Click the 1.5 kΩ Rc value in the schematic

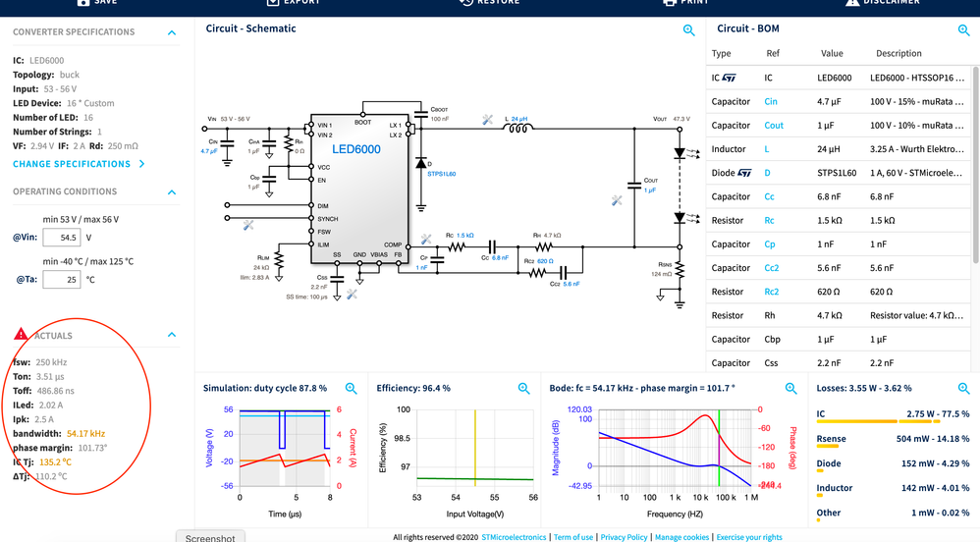pos(465,236)
